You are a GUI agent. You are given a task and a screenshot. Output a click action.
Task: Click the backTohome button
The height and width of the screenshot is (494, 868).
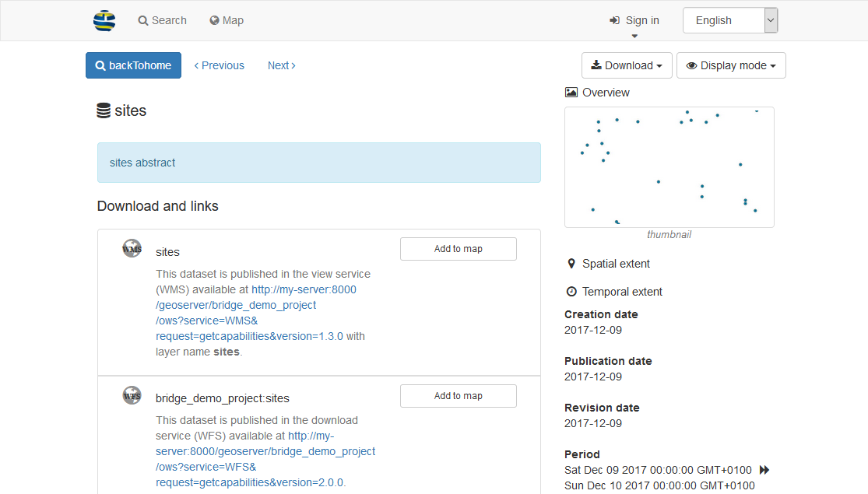pos(133,65)
